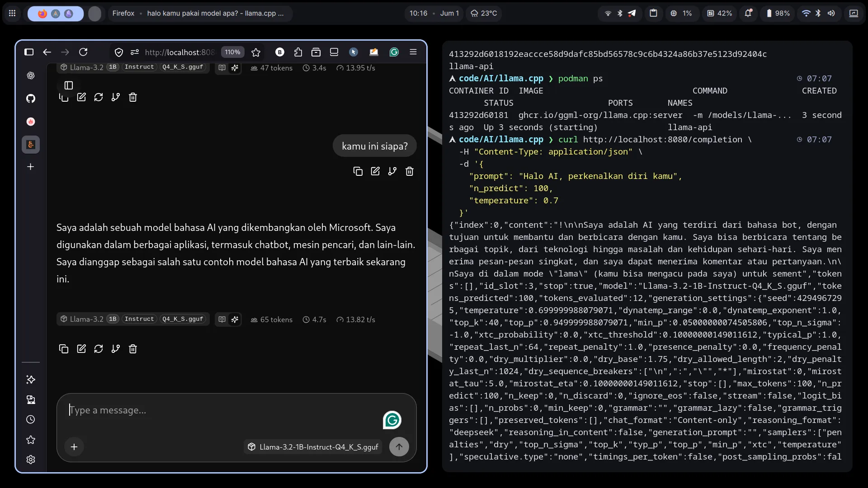
Task: Show generation stats for the 47 tokens reply
Action: (235, 68)
